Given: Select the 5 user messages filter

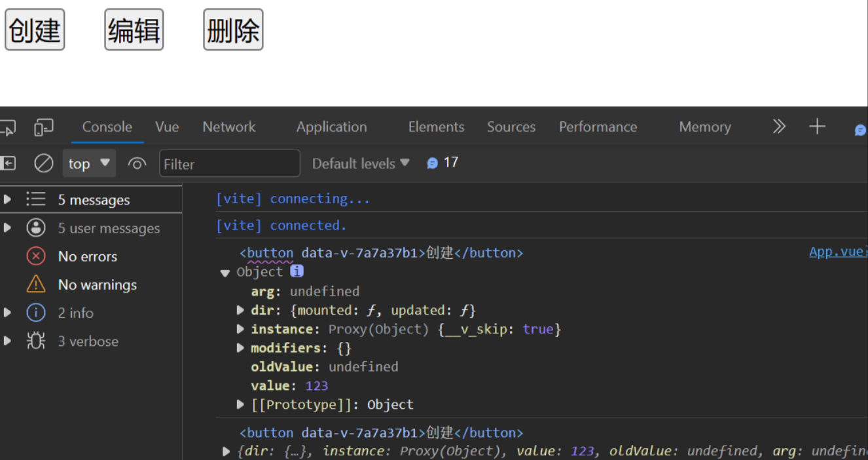Looking at the screenshot, I should pos(108,228).
